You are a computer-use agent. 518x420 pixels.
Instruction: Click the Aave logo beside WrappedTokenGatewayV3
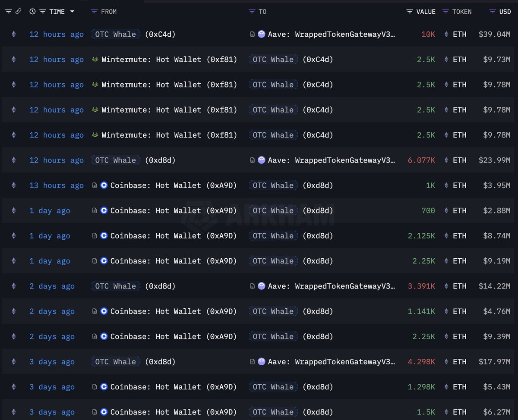(262, 34)
